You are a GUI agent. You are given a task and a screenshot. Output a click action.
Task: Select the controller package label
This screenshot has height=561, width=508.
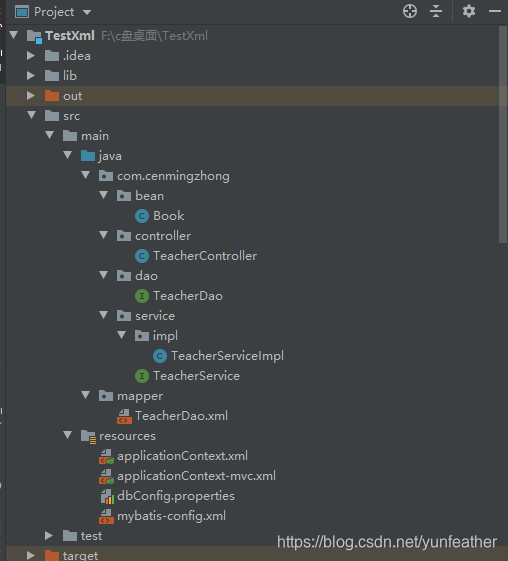163,236
